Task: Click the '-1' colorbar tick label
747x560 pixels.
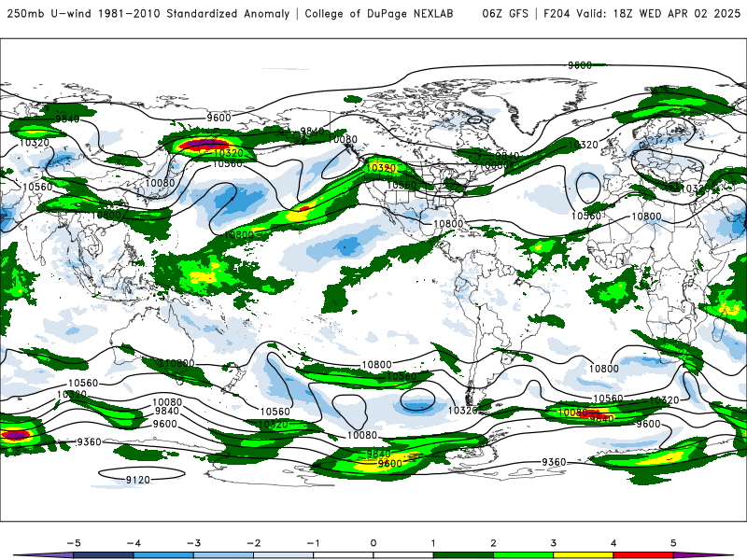Action: pos(313,543)
